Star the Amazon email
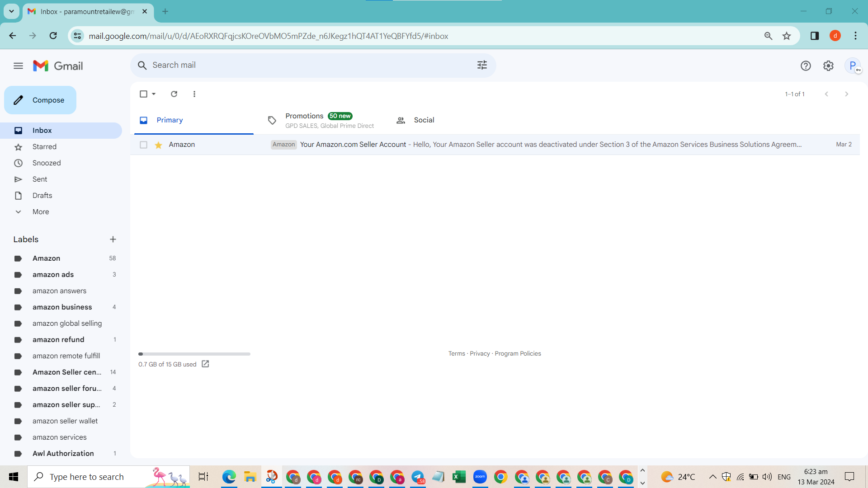 [x=158, y=145]
